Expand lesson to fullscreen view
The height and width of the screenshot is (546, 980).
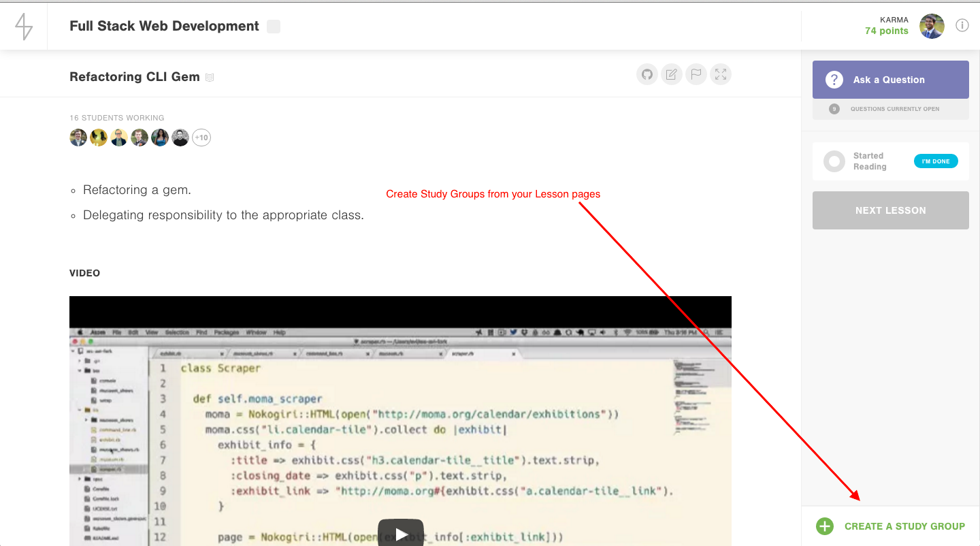pyautogui.click(x=720, y=74)
